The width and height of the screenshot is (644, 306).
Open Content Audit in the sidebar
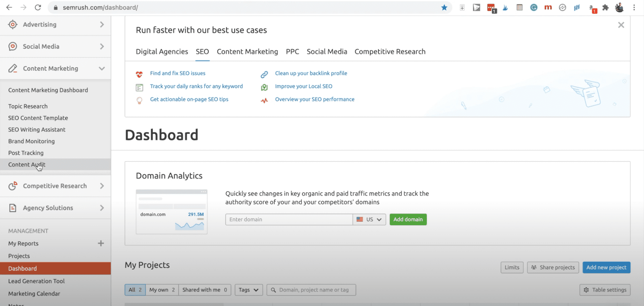click(x=55, y=165)
